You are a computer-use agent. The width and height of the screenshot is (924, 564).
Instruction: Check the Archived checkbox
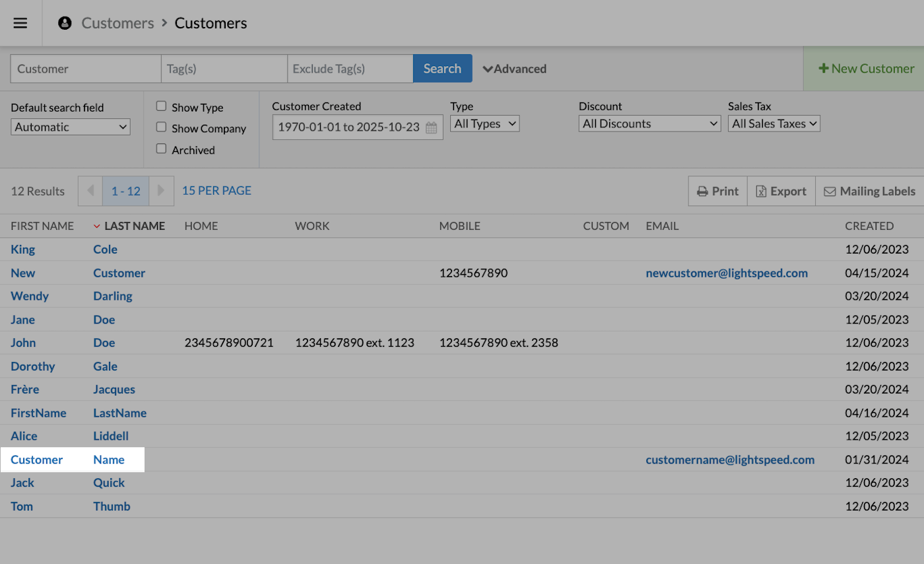161,149
